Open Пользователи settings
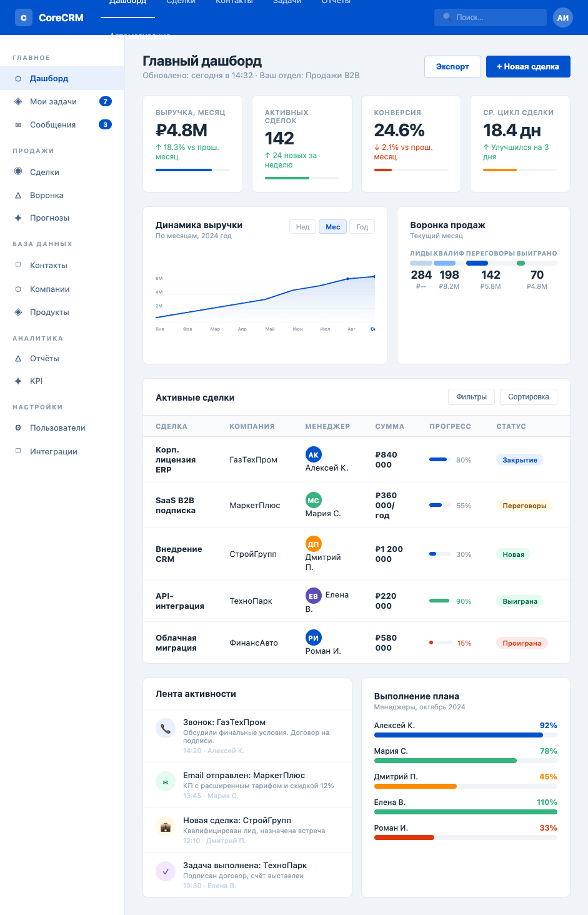588x915 pixels. click(x=62, y=428)
